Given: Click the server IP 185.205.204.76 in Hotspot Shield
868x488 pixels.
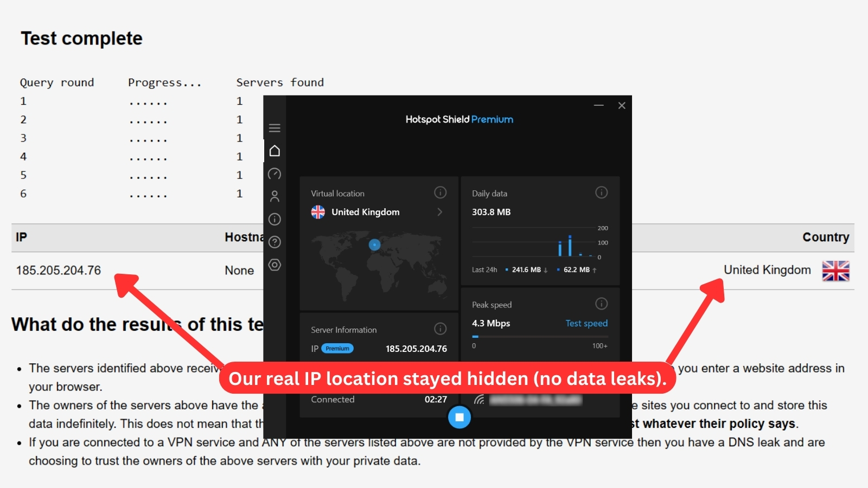Looking at the screenshot, I should tap(416, 349).
